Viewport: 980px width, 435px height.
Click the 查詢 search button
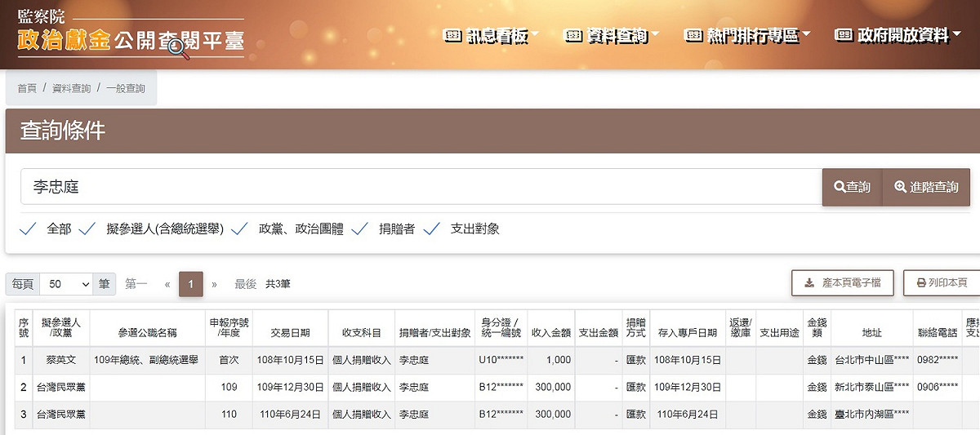[x=852, y=187]
